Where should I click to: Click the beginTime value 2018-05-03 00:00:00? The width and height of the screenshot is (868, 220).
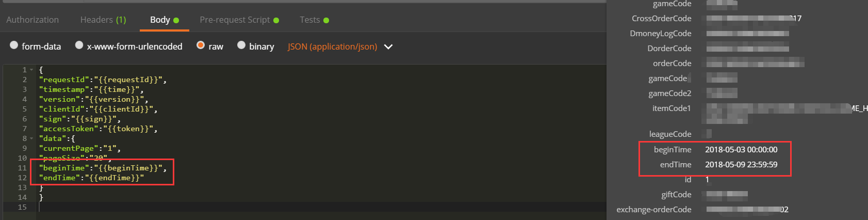pyautogui.click(x=741, y=150)
